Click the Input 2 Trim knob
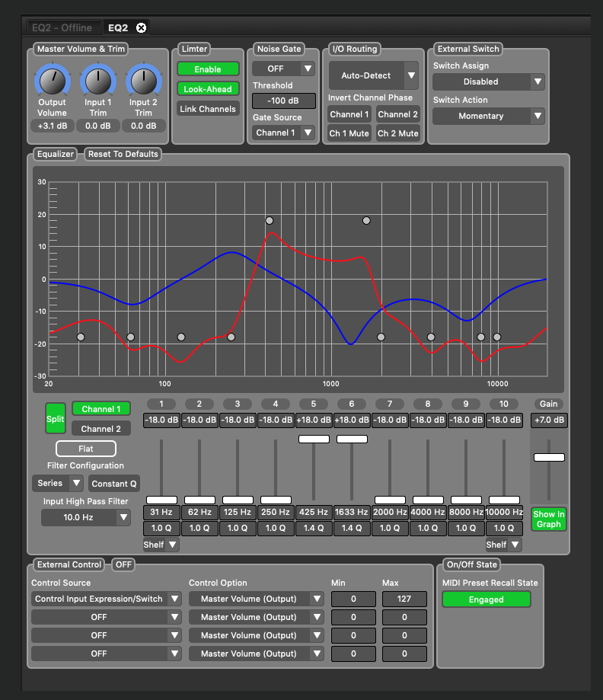This screenshot has width=603, height=700. [144, 80]
